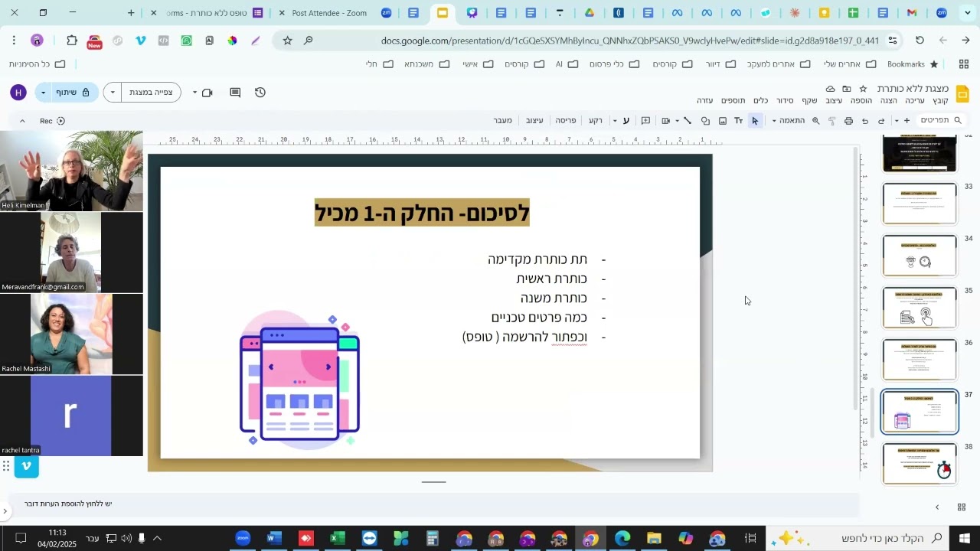The image size is (980, 551).
Task: Click the slide title לסיכום- החלק ה-1 מכיל
Action: pos(422,213)
